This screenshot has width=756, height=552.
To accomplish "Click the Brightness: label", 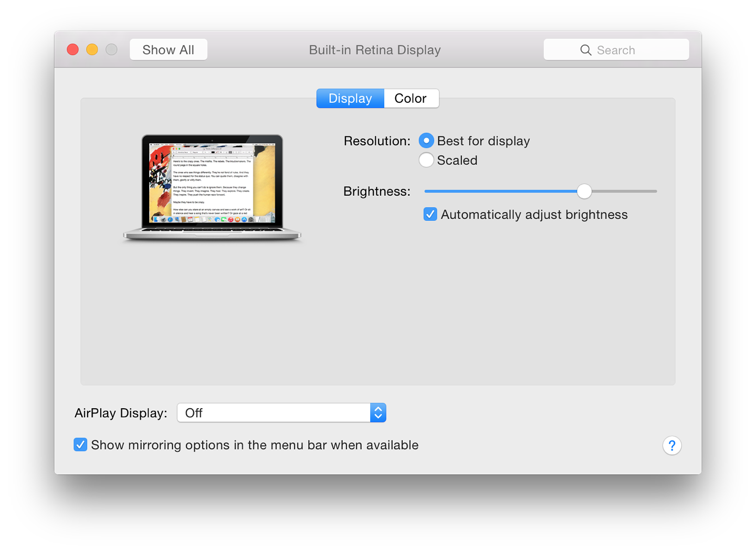I will (377, 192).
